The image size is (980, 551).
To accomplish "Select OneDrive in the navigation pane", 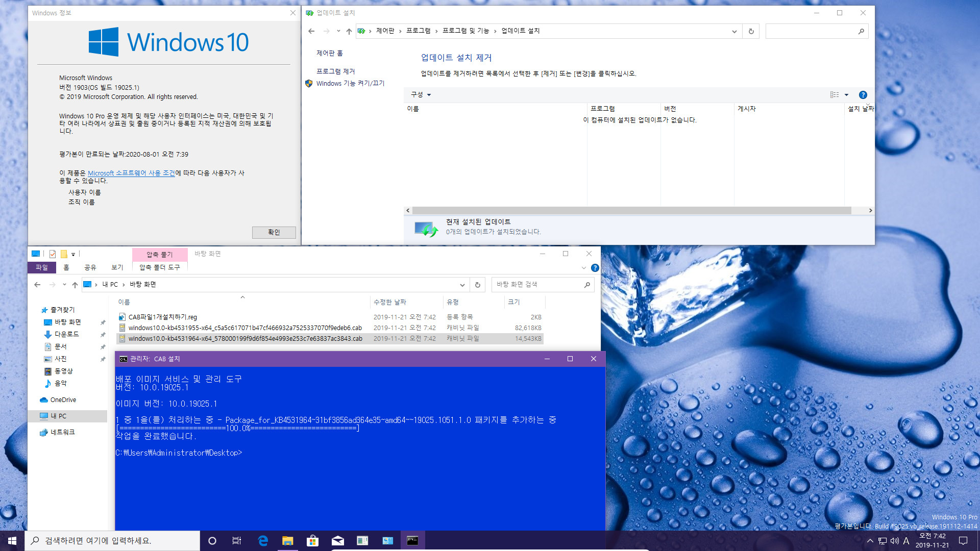I will click(x=63, y=400).
